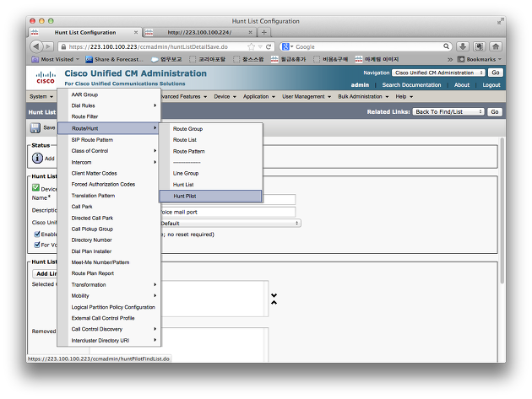The width and height of the screenshot is (532, 399).
Task: Open a new tab with the plus button
Action: pyautogui.click(x=264, y=32)
